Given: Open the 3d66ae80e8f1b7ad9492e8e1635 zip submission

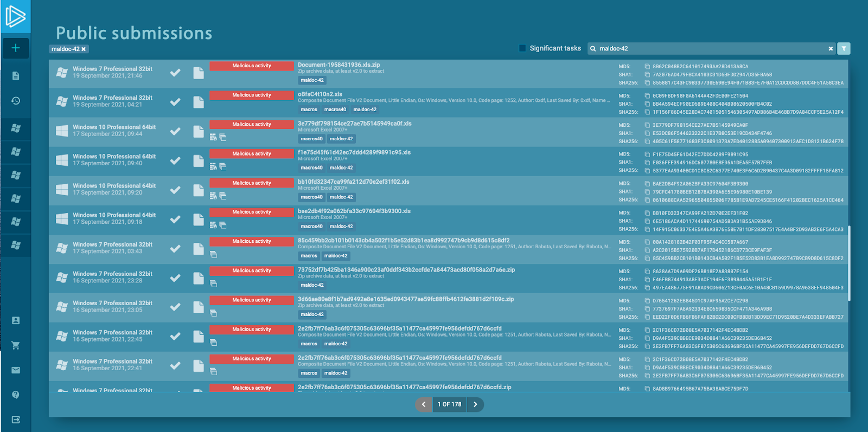Looking at the screenshot, I should [406, 299].
